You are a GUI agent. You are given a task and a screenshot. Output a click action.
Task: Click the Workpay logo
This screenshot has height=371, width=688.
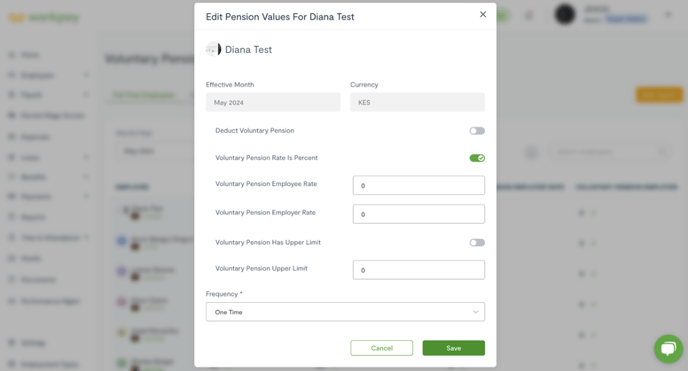click(x=43, y=18)
